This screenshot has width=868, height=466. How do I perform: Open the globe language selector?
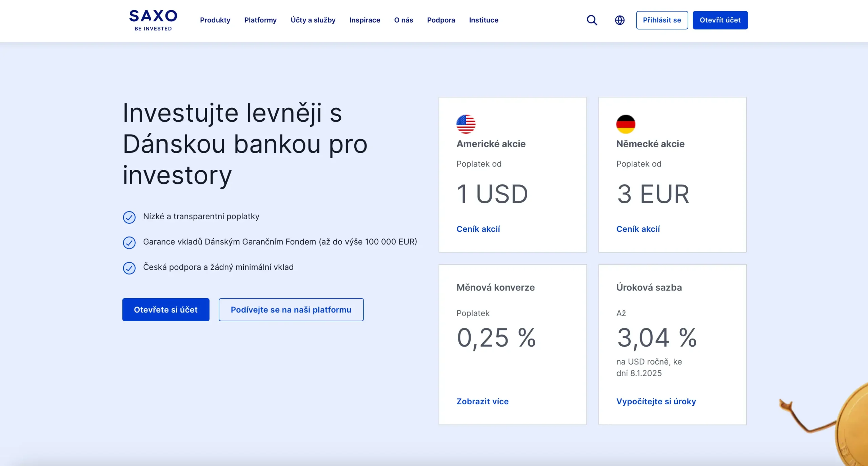point(619,20)
